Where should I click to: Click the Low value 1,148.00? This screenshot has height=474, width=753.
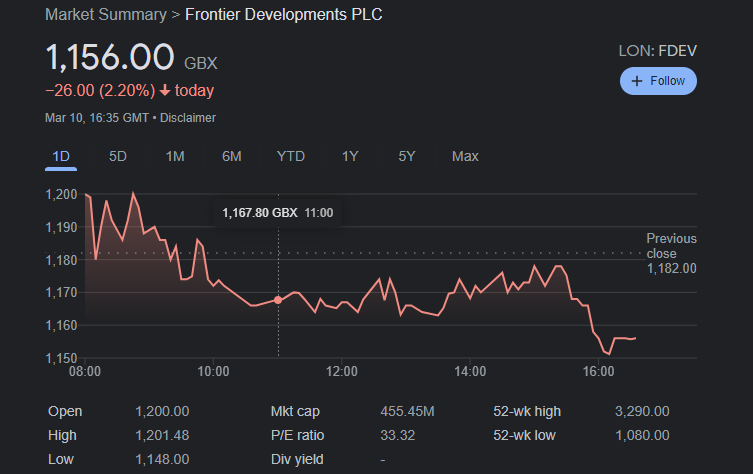coord(162,460)
